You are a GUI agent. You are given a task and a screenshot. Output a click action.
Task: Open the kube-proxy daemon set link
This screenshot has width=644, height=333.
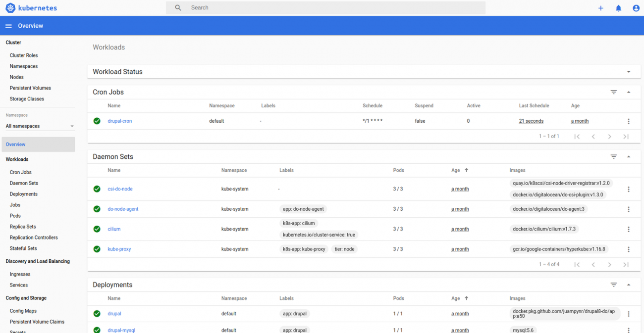click(119, 249)
